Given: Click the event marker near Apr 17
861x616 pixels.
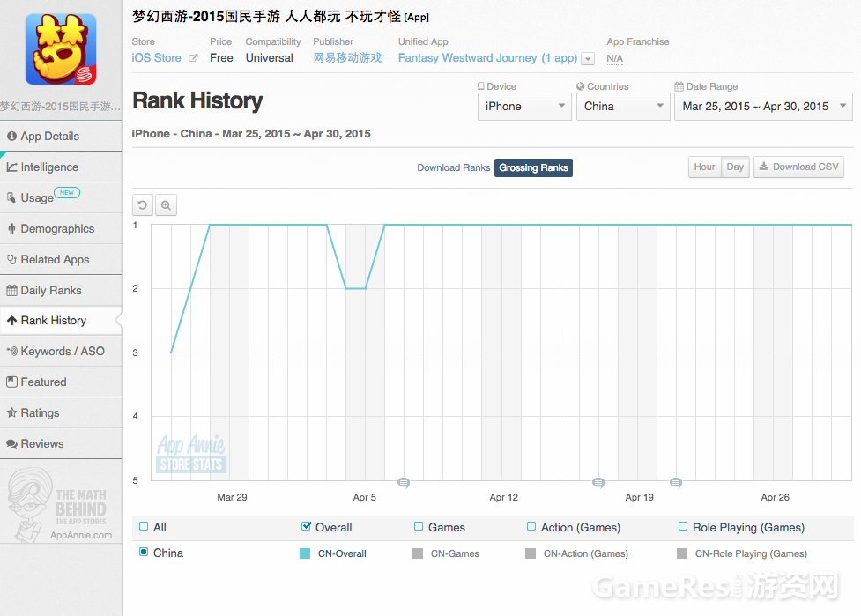Looking at the screenshot, I should (598, 483).
